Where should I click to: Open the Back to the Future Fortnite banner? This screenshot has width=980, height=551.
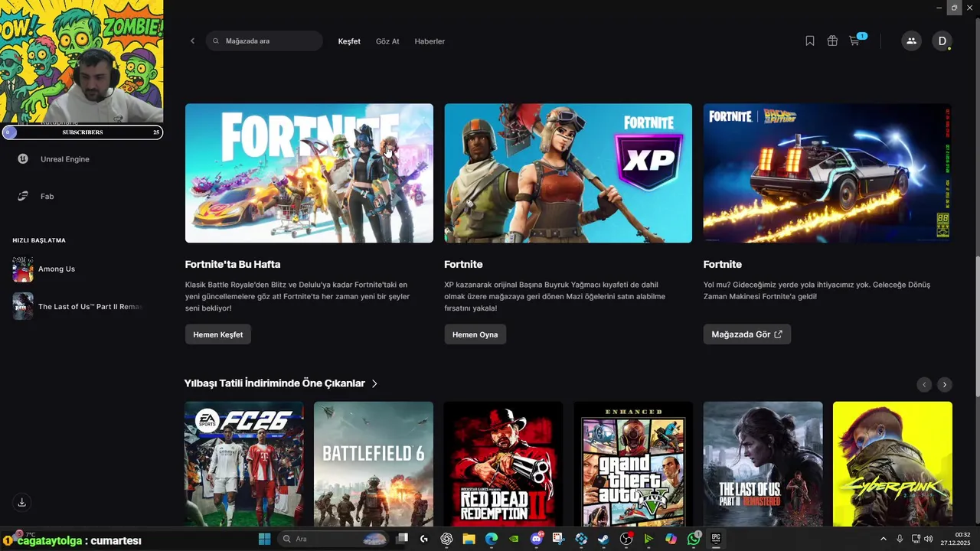tap(828, 173)
